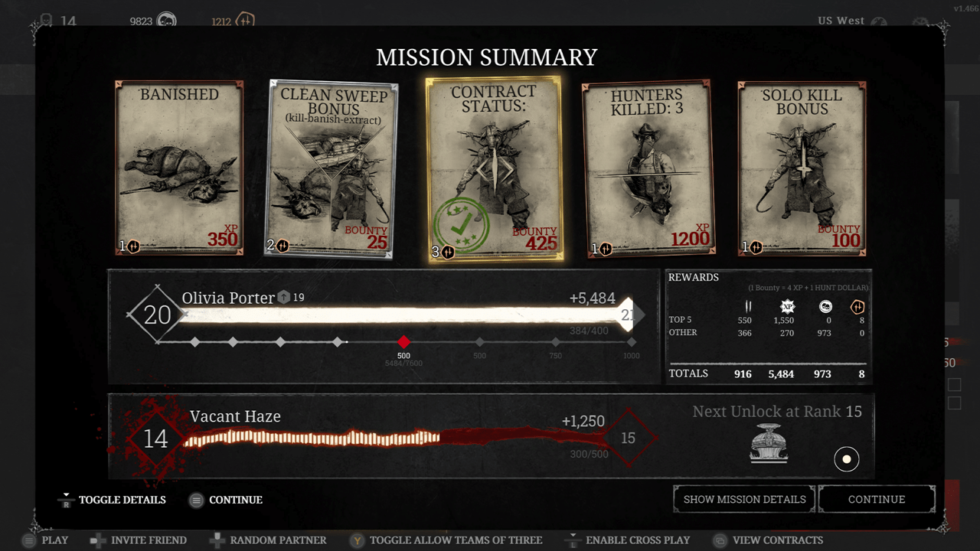Click the +5,484 XP gain text
Image resolution: width=980 pixels, height=551 pixels.
click(x=592, y=298)
